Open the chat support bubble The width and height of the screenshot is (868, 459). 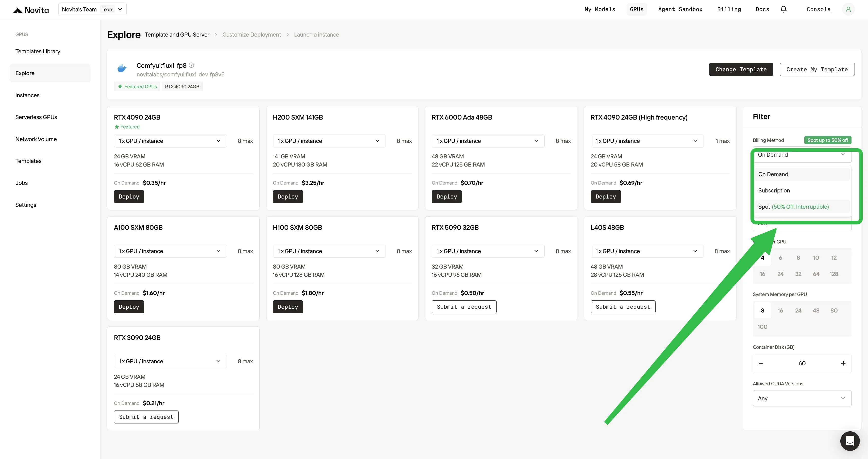[x=849, y=441]
